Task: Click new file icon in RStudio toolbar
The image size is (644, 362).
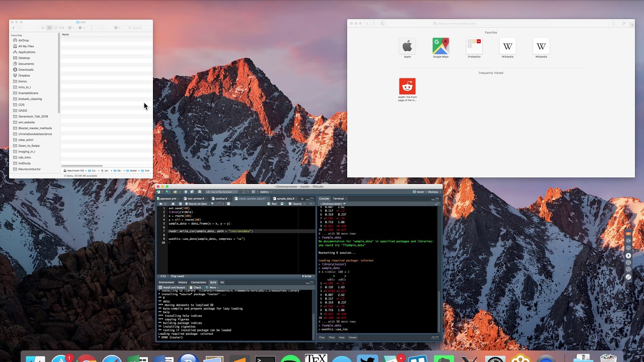Action: [158, 192]
